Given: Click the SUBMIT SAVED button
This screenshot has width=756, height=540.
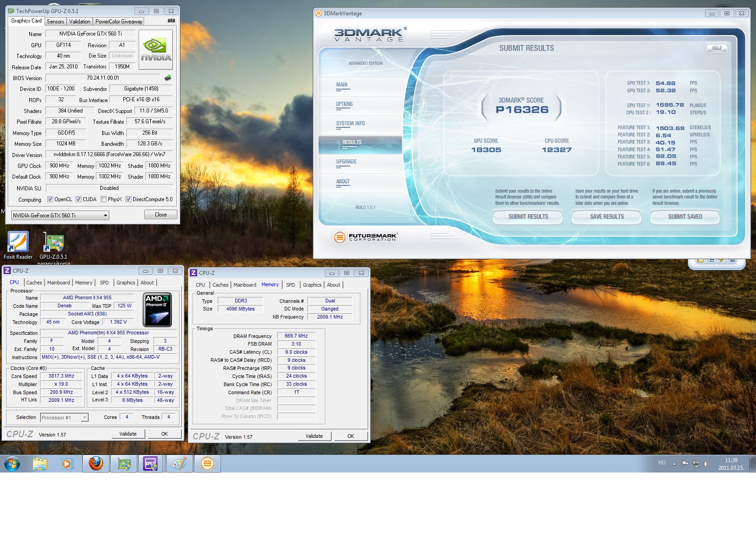Looking at the screenshot, I should (685, 216).
